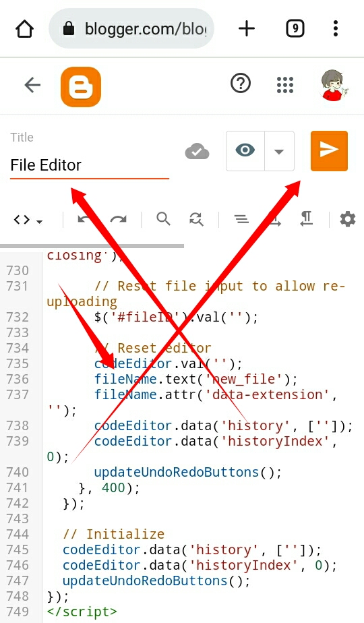The height and width of the screenshot is (623, 364).
Task: Open the editor settings gear
Action: tap(348, 219)
